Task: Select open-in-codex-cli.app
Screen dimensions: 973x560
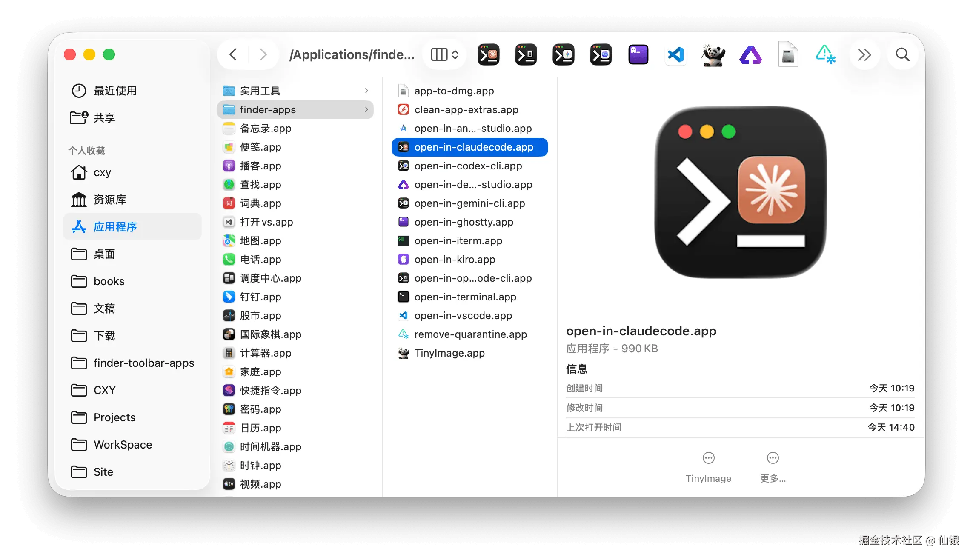Action: click(469, 166)
